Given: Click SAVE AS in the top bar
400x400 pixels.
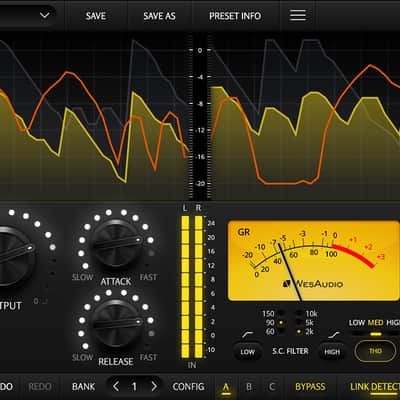Looking at the screenshot, I should coord(159,16).
